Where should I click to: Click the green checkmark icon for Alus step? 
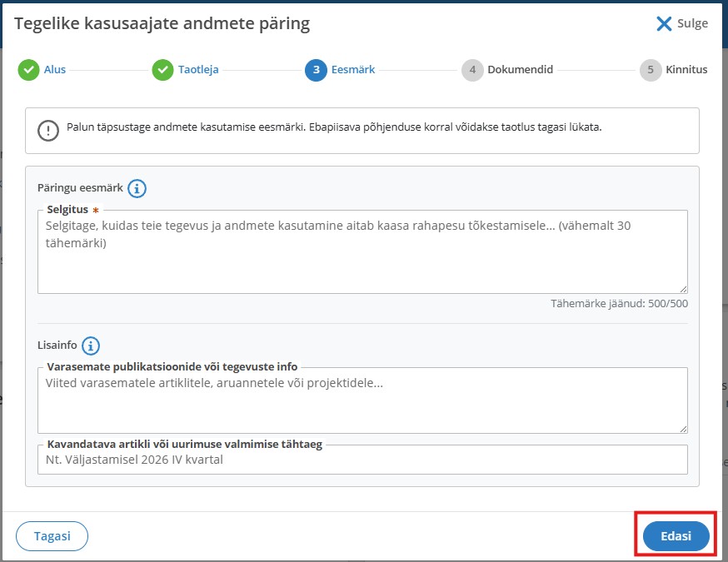29,70
